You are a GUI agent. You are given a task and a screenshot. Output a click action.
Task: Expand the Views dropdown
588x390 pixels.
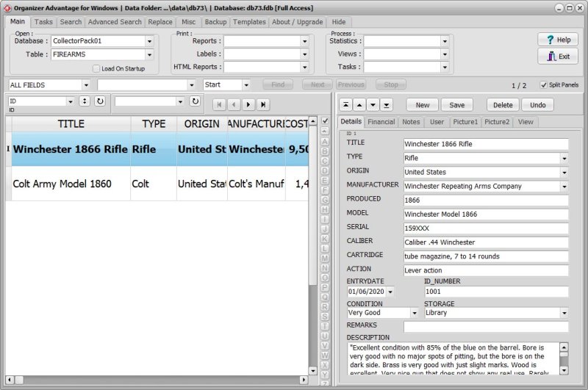(x=445, y=54)
